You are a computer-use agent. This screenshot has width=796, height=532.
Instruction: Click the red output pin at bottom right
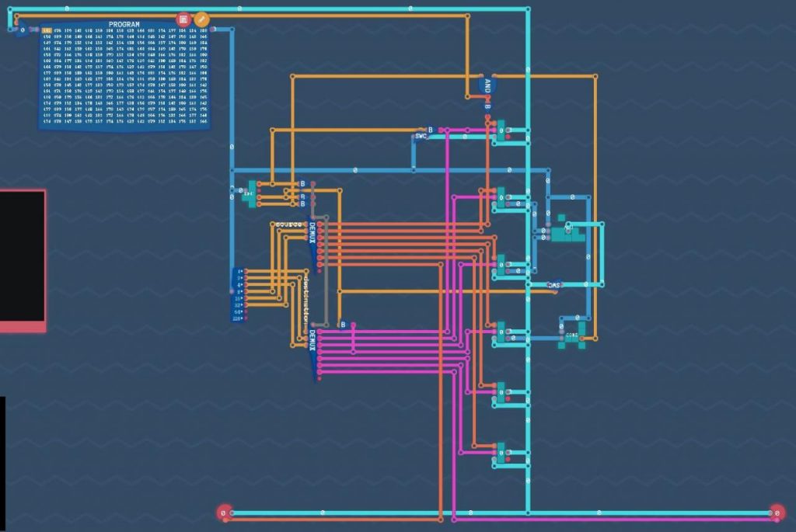(x=776, y=513)
